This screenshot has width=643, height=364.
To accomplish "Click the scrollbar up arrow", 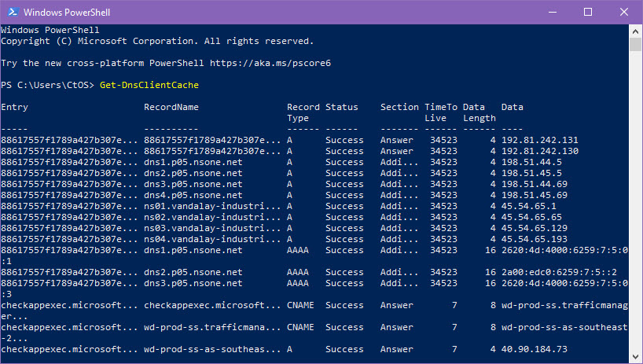I will point(636,31).
